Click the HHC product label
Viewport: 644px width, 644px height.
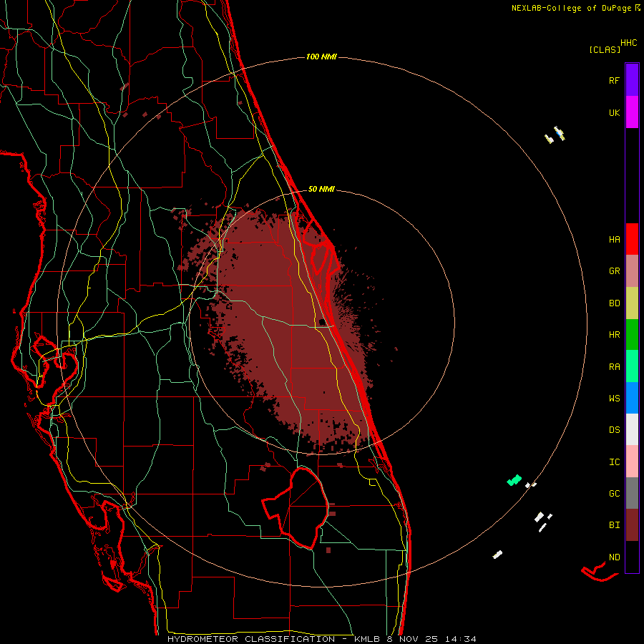(x=629, y=43)
